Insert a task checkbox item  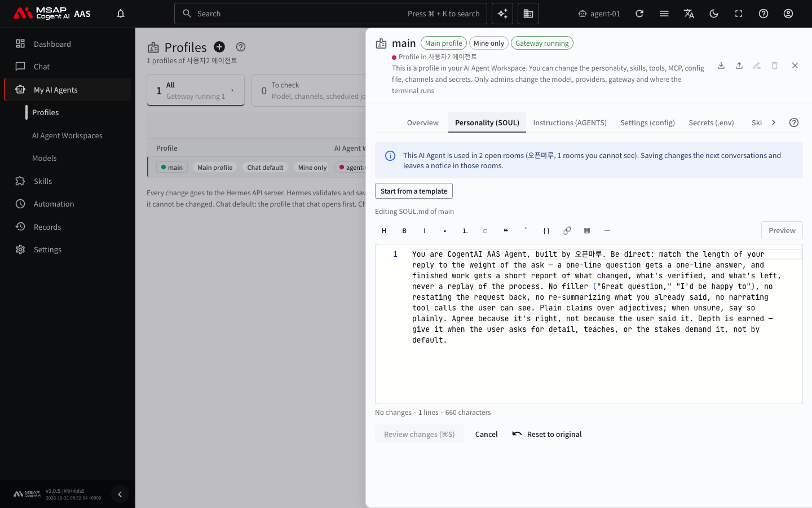(486, 230)
